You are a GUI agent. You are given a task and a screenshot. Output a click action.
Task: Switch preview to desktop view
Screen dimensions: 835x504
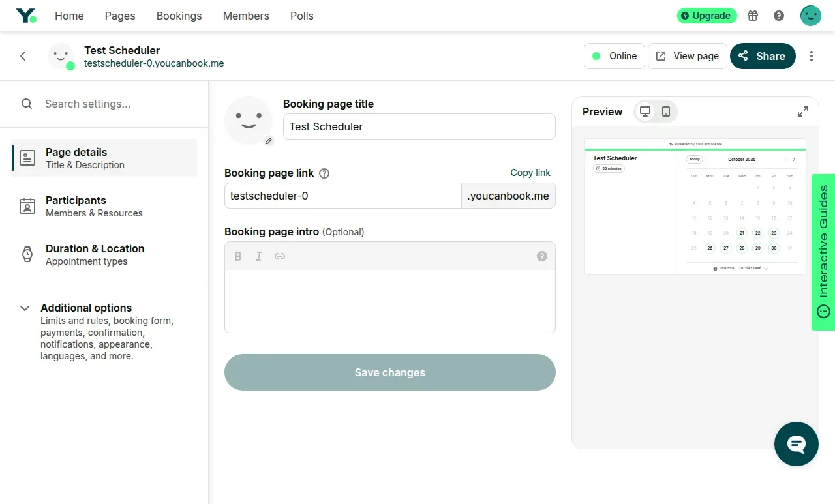645,111
